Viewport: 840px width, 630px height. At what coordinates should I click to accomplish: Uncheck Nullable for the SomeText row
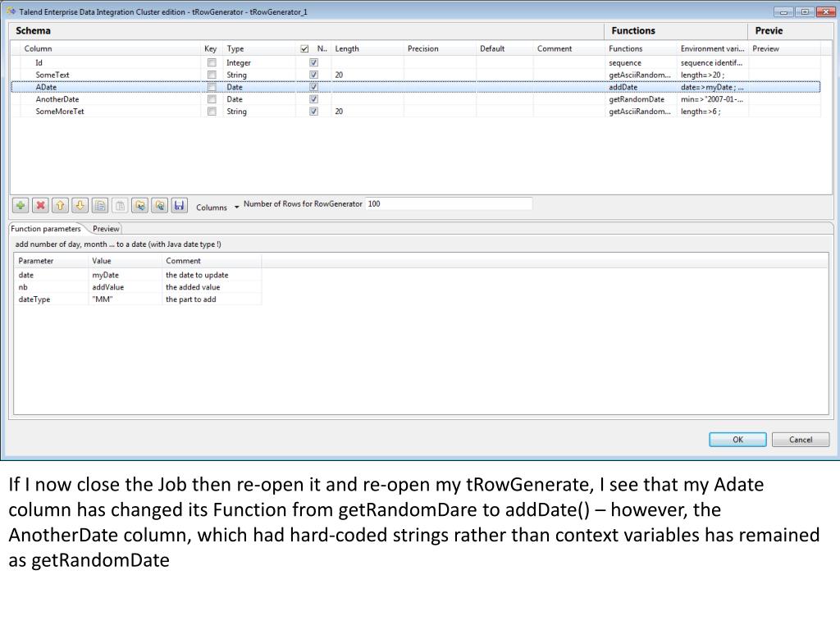[x=314, y=75]
